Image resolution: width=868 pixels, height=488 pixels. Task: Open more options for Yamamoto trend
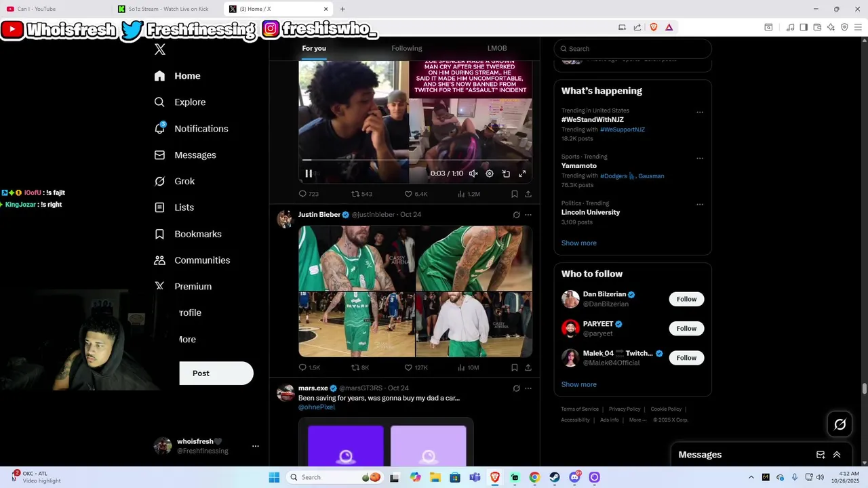[700, 159]
